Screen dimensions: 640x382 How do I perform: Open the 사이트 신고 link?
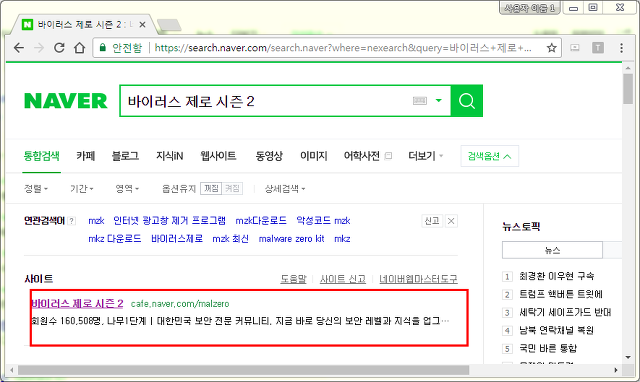pyautogui.click(x=343, y=279)
